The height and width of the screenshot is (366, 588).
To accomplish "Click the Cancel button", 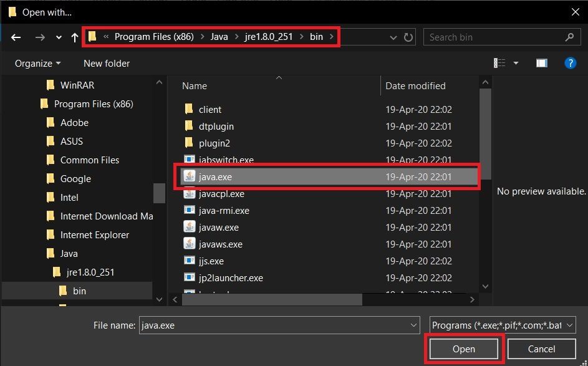I will coord(541,349).
